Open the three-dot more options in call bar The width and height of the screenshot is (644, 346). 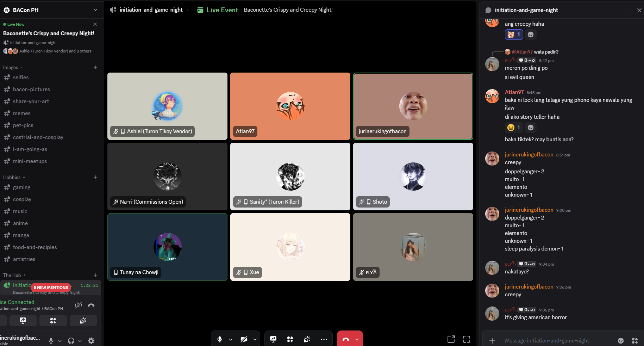(324, 339)
